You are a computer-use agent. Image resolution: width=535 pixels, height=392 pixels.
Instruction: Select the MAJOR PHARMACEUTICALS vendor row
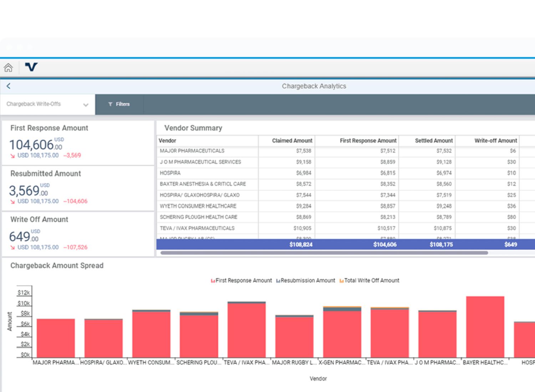pyautogui.click(x=192, y=151)
